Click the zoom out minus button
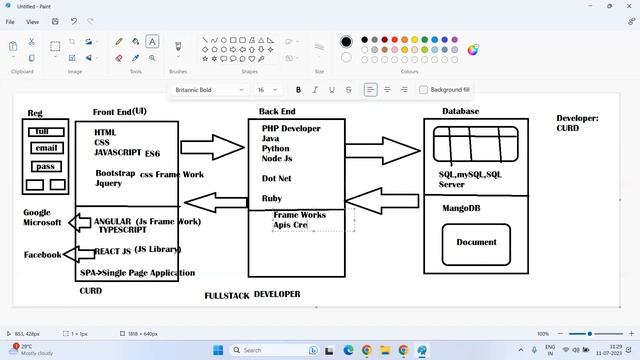The height and width of the screenshot is (360, 640). (x=560, y=333)
